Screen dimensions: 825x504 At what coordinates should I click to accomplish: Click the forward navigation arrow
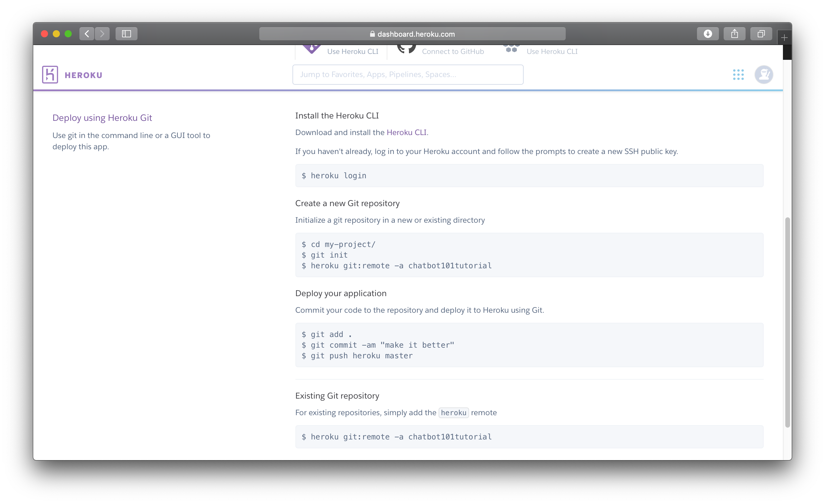(102, 33)
